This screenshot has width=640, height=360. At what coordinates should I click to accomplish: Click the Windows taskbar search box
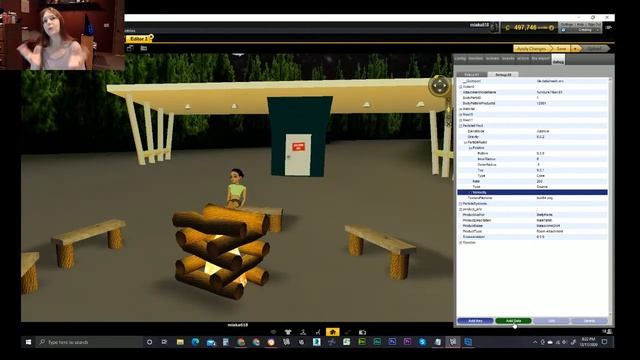pyautogui.click(x=88, y=342)
